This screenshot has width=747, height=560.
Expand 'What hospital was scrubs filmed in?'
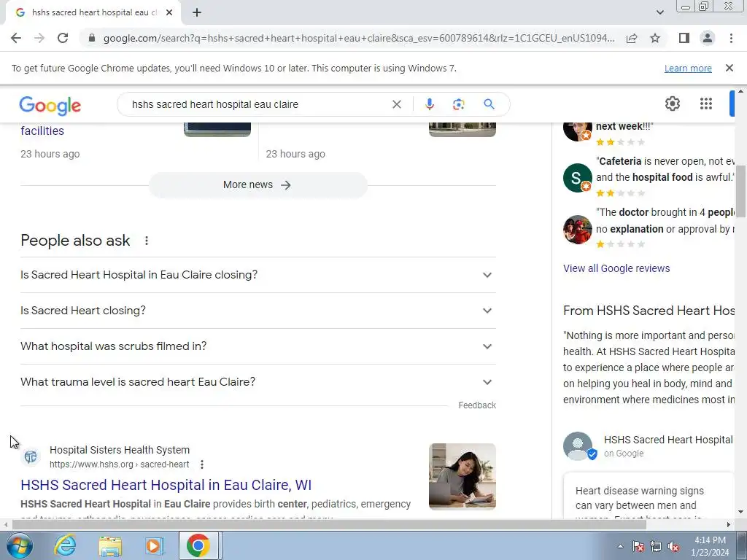click(x=258, y=346)
